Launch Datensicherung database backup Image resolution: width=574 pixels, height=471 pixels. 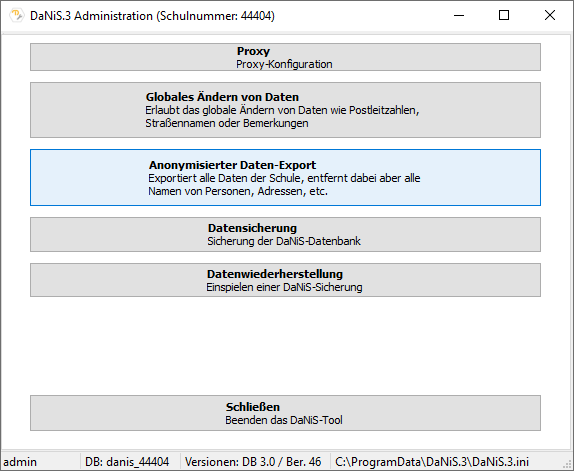285,235
